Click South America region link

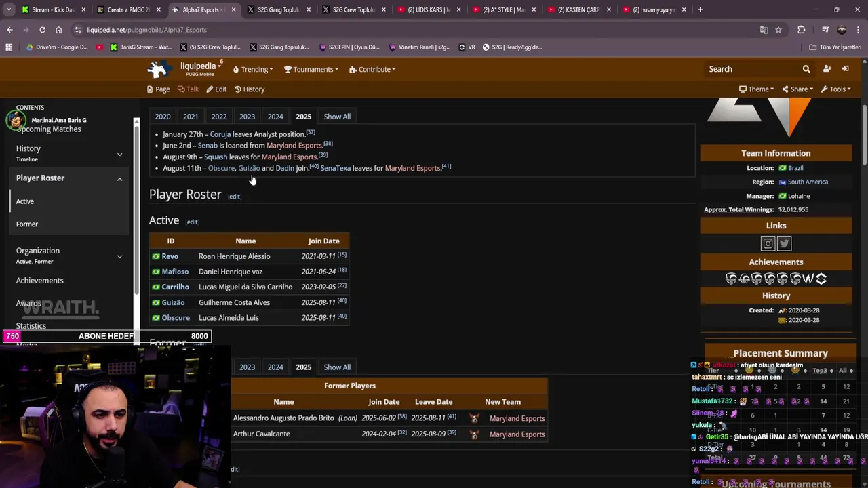coord(808,182)
